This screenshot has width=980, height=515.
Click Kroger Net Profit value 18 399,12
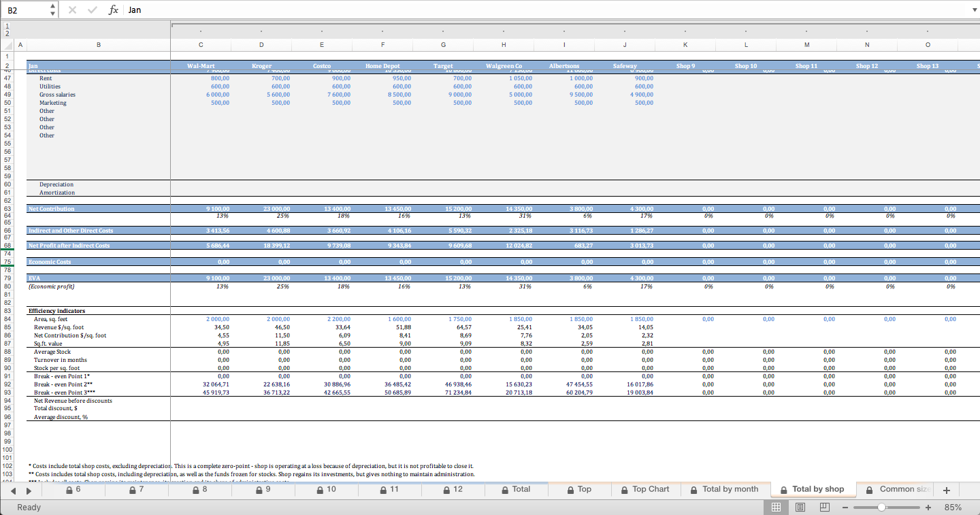[276, 246]
